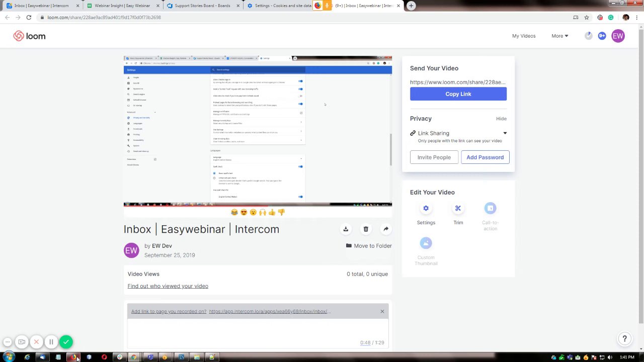React with the raised hands emoji

[263, 212]
